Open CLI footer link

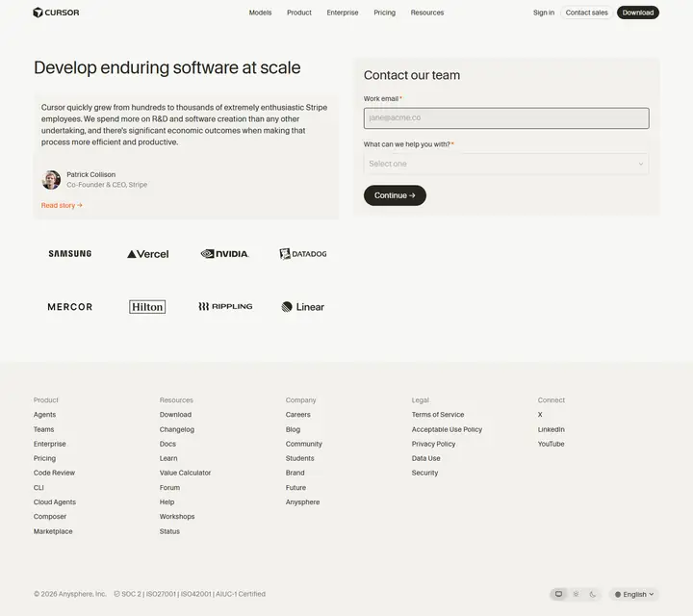pos(38,487)
